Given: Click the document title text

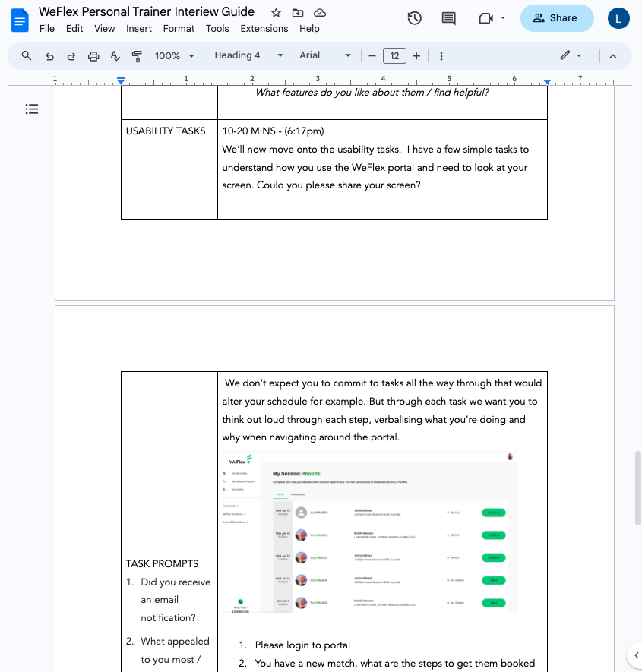Looking at the screenshot, I should coord(146,12).
